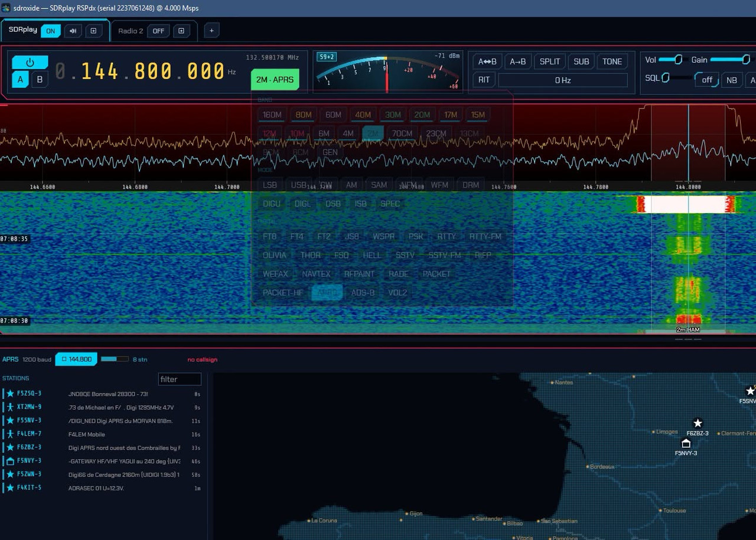Click the stations filter input field
Viewport: 756px width, 540px height.
[x=180, y=379]
